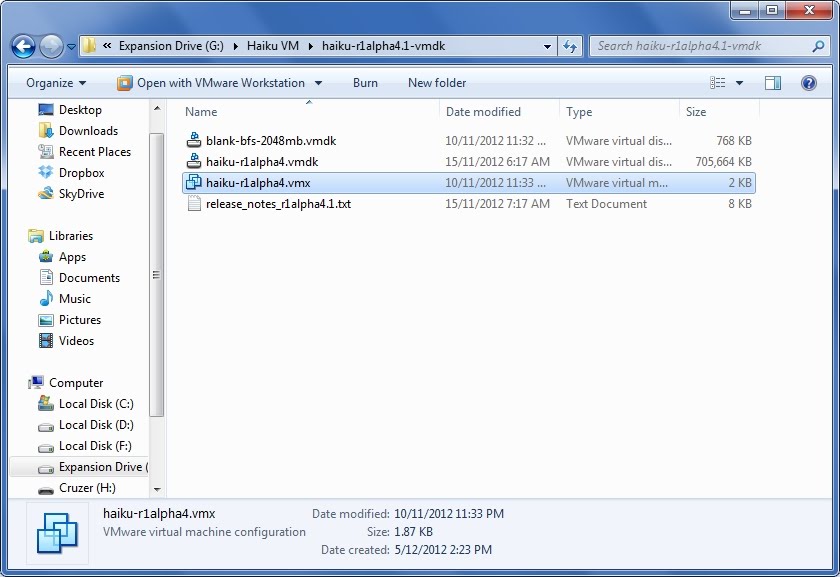Image resolution: width=840 pixels, height=577 pixels.
Task: Select Local Disk (C:) in navigation tree
Action: pyautogui.click(x=95, y=404)
